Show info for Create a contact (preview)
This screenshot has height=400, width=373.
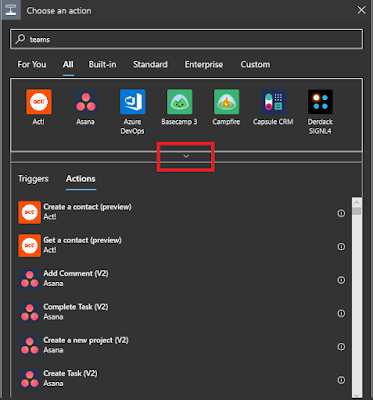pyautogui.click(x=341, y=213)
